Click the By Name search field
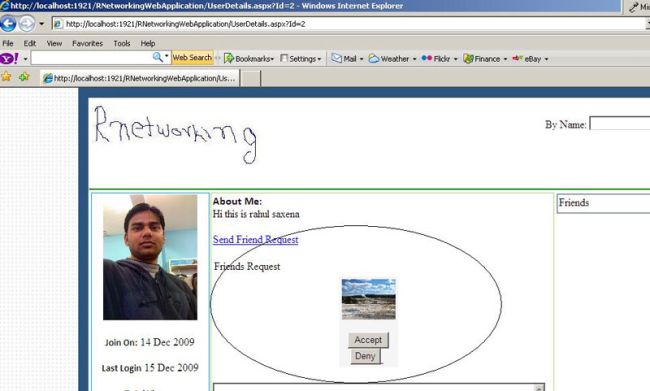The image size is (650, 391). [620, 124]
